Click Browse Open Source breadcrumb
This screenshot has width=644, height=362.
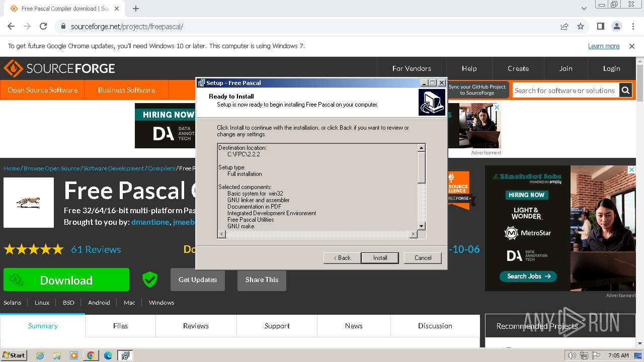point(52,168)
